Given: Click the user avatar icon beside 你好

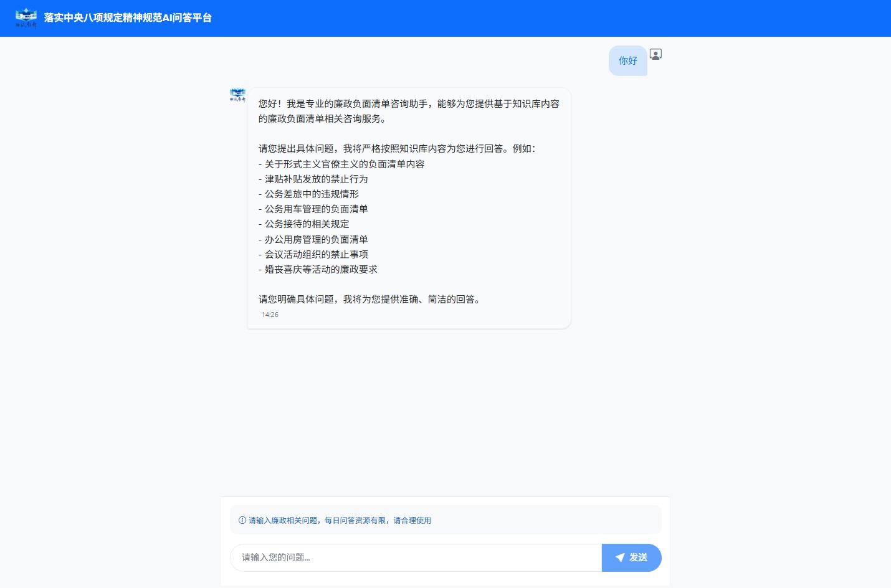Looking at the screenshot, I should 655,54.
